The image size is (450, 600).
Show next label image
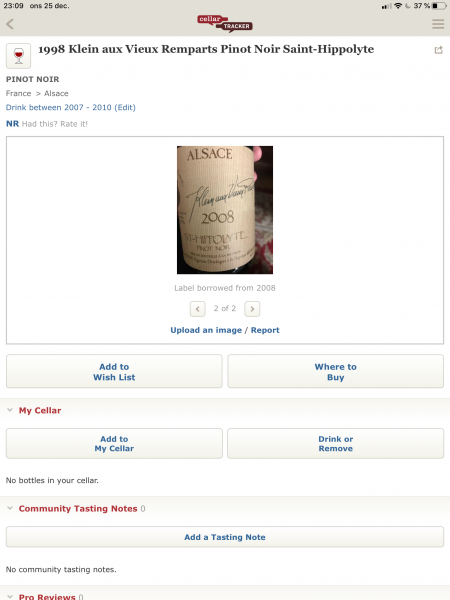coord(252,309)
